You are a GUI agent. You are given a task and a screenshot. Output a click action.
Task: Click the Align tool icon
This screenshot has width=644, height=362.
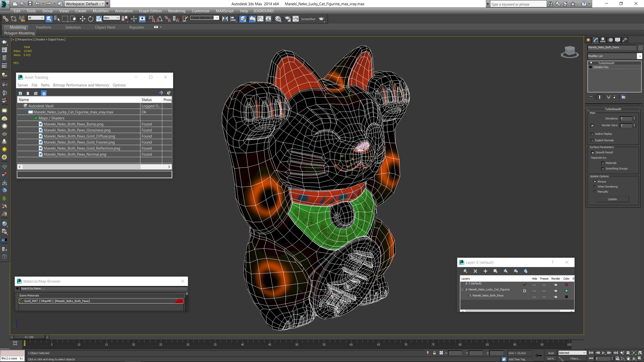click(x=233, y=19)
